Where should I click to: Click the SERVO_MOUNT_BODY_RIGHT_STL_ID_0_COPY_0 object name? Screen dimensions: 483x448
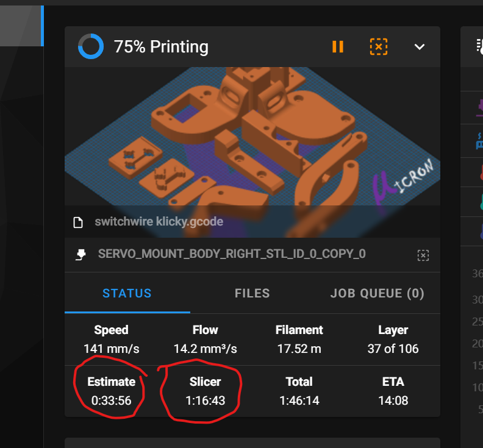coord(232,254)
